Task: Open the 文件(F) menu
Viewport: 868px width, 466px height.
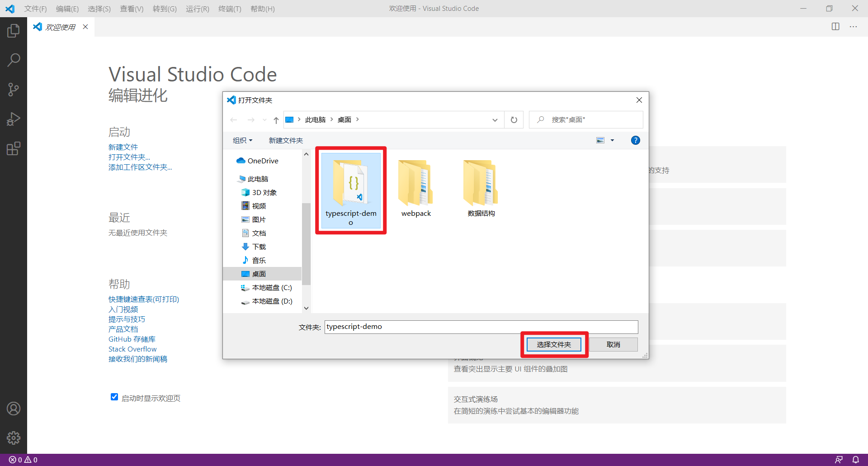Action: [x=35, y=9]
